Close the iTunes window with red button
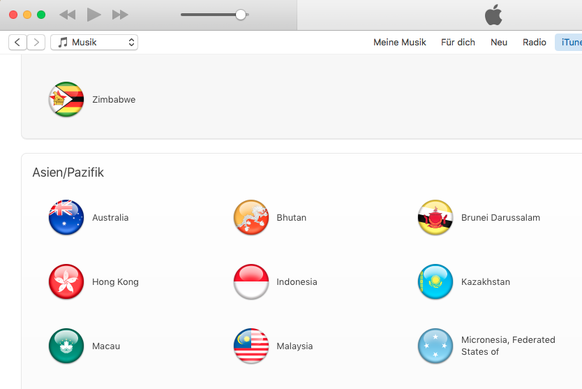Image resolution: width=582 pixels, height=389 pixels. tap(13, 15)
